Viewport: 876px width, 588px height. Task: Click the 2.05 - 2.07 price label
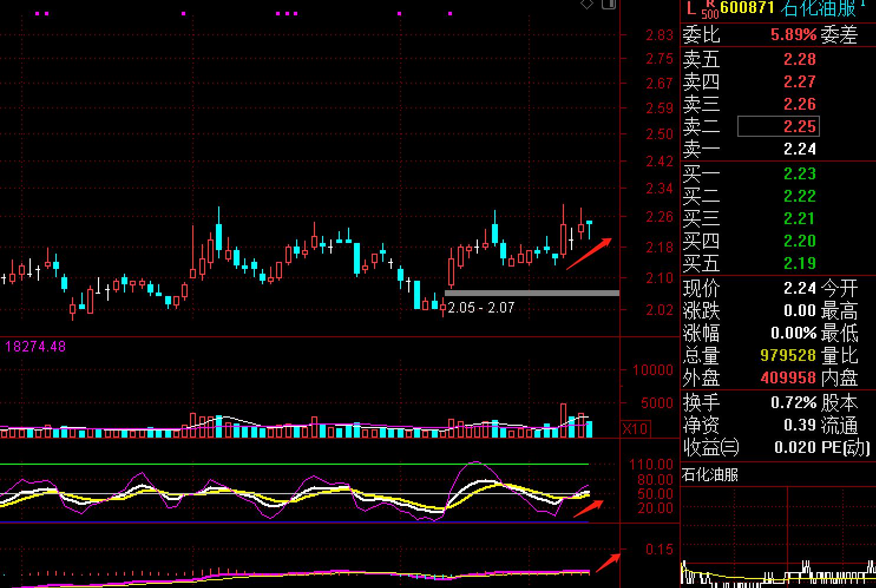point(481,308)
